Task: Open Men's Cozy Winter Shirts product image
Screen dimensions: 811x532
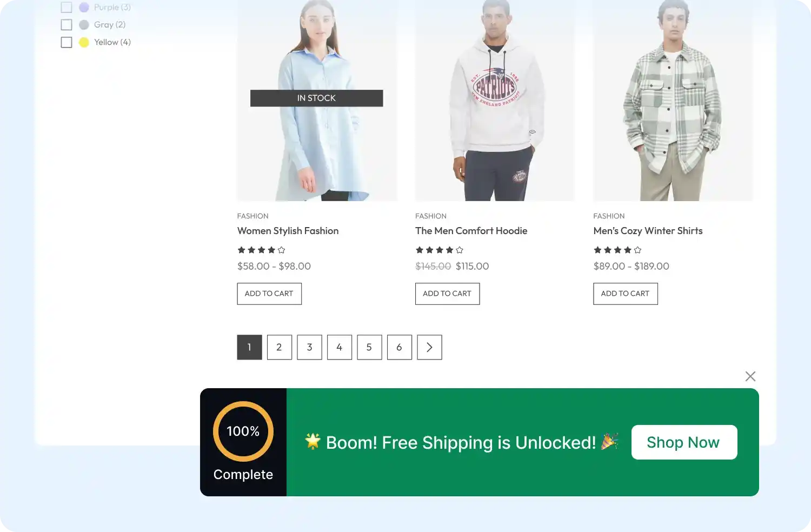Action: 673,101
